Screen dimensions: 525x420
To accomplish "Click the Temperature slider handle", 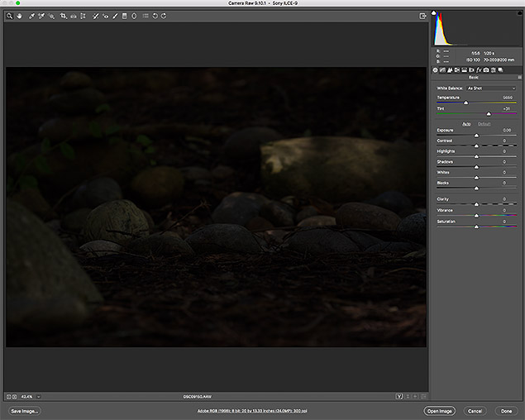I will [465, 103].
